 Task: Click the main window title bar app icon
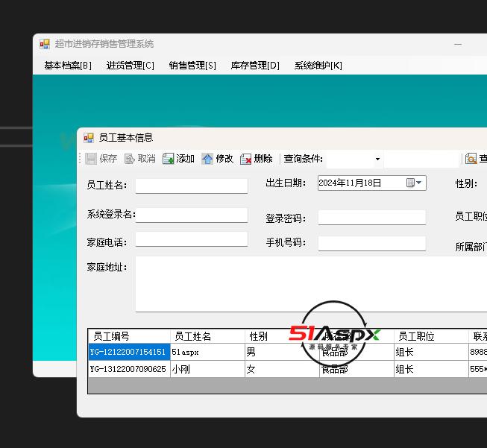(x=45, y=45)
